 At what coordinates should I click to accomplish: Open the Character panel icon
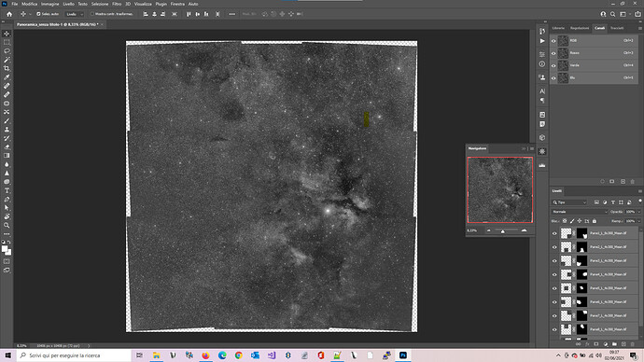coord(542,91)
